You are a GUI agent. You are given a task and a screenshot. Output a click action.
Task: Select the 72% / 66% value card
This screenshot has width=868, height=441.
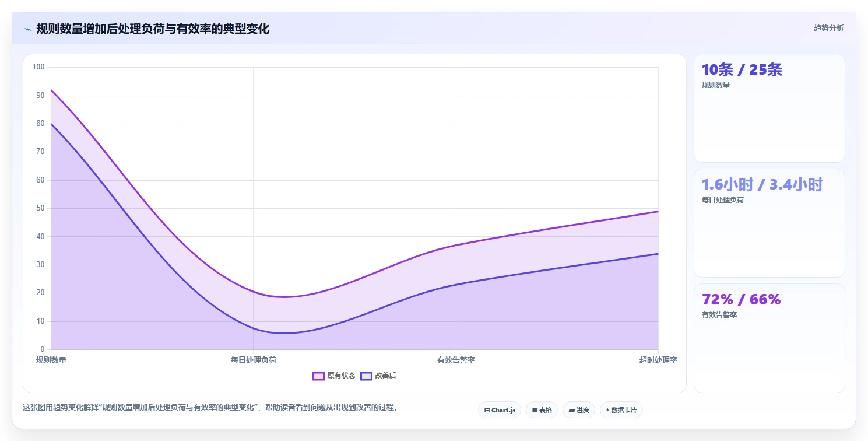(x=769, y=338)
